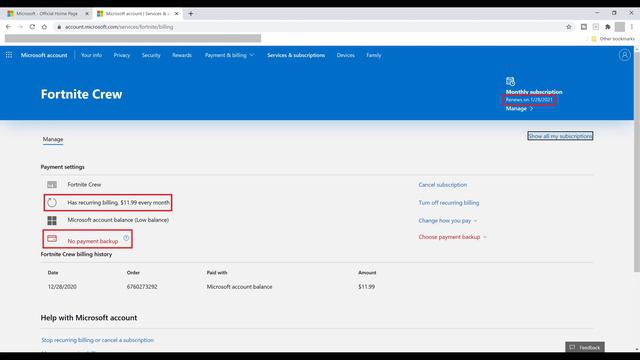Click the red payment backup card icon
This screenshot has height=360, width=640.
pos(52,238)
